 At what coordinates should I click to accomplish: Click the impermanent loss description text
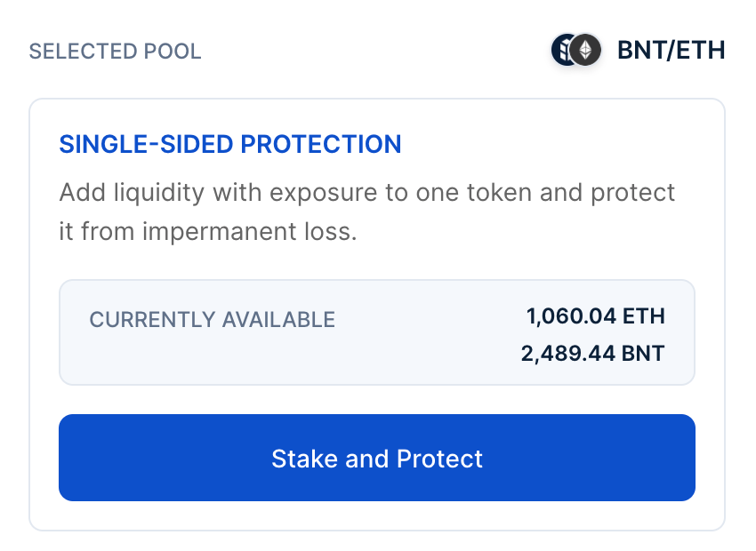[x=366, y=212]
